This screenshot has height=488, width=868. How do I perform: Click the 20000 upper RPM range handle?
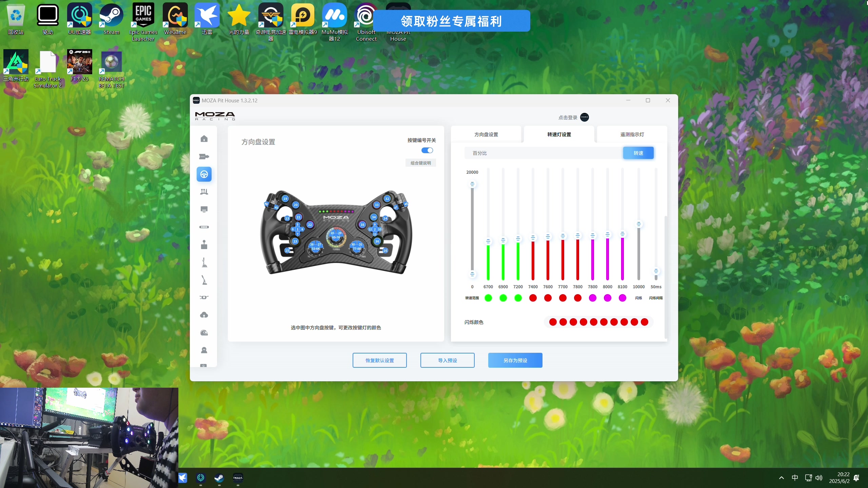click(x=472, y=184)
